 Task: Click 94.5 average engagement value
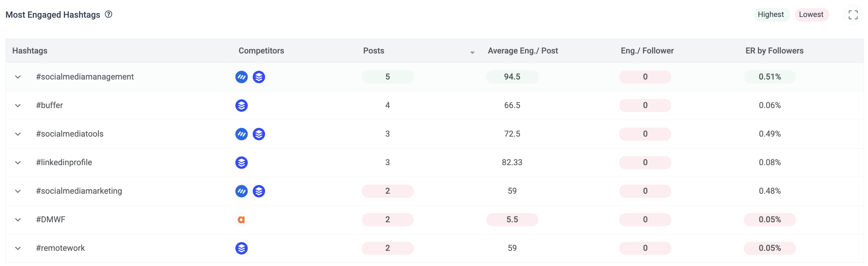coord(512,77)
